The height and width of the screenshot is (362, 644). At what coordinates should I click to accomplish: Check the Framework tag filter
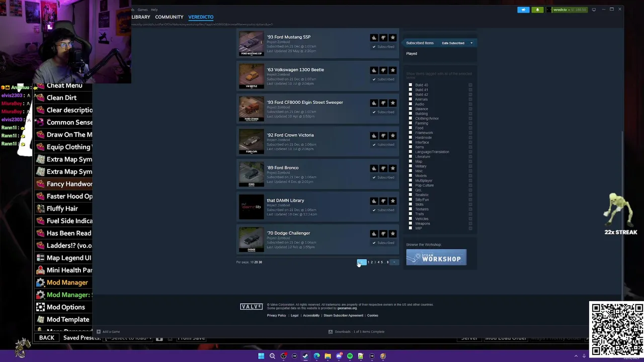[411, 133]
